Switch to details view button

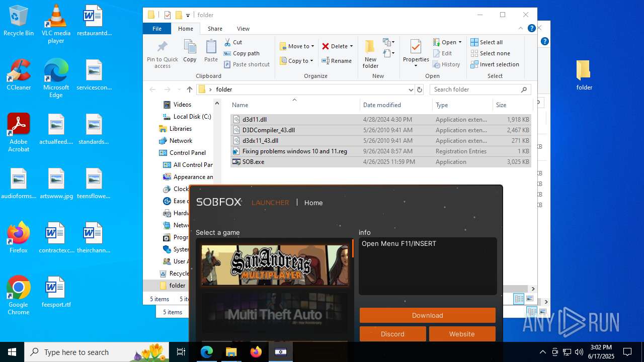click(x=519, y=299)
